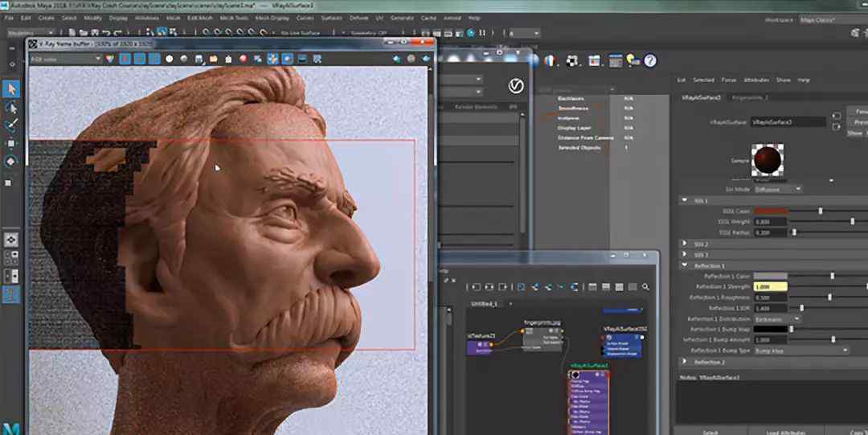
Task: Collapse the SSS 1 section
Action: click(x=685, y=200)
